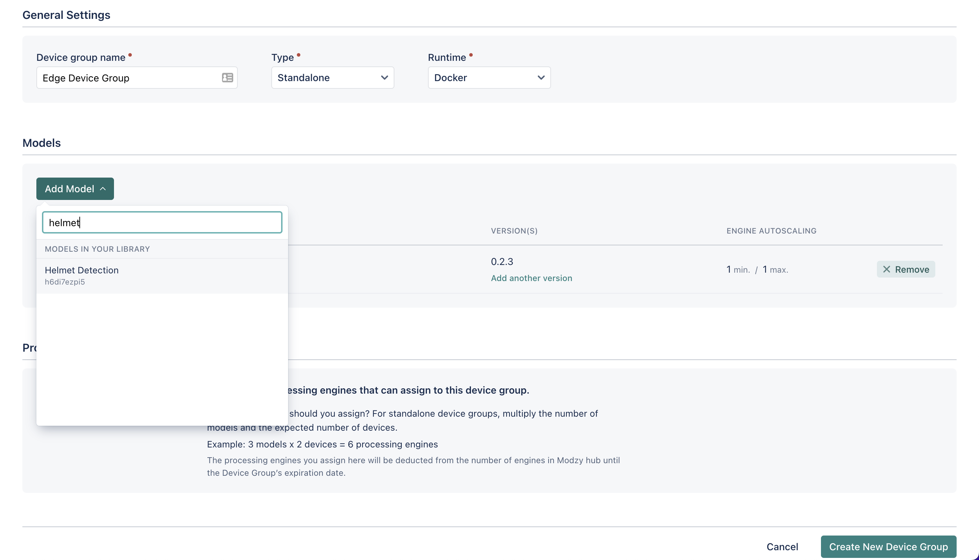Click the X icon beside Remove
979x560 pixels.
point(886,269)
